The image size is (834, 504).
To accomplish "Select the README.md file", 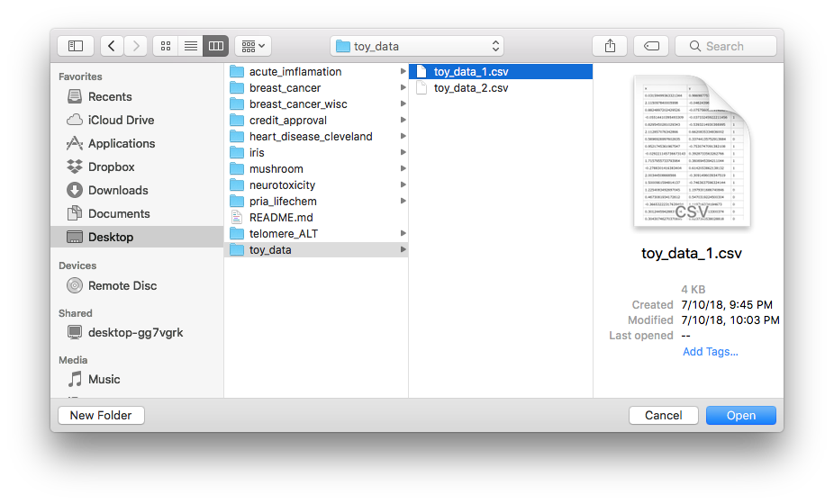I will click(281, 217).
